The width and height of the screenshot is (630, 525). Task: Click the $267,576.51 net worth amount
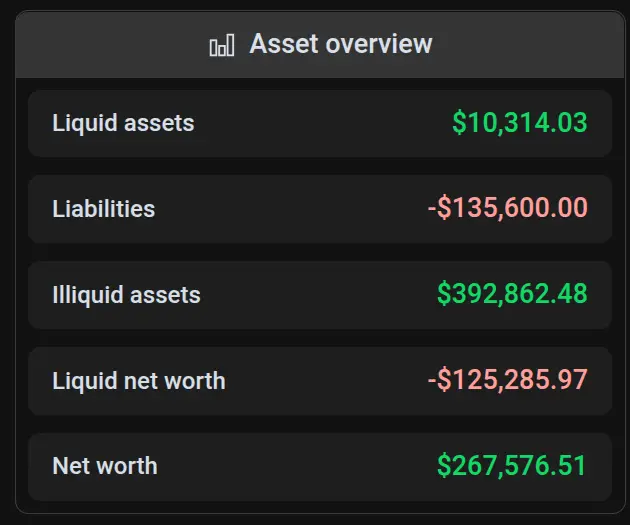click(512, 465)
